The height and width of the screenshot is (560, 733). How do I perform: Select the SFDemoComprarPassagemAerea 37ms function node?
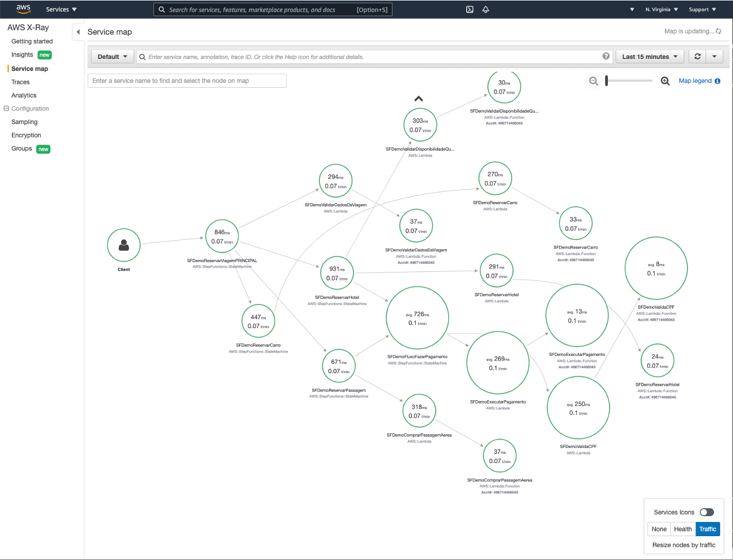point(500,455)
